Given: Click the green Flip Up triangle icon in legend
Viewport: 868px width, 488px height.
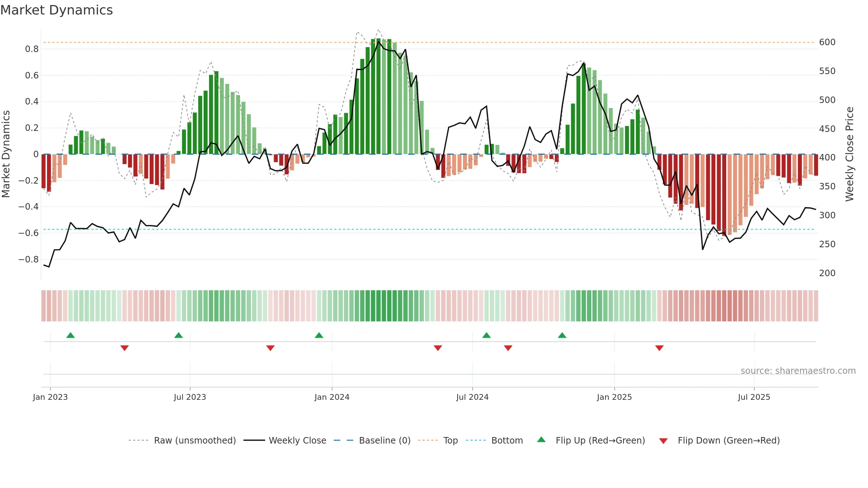Looking at the screenshot, I should click(541, 440).
